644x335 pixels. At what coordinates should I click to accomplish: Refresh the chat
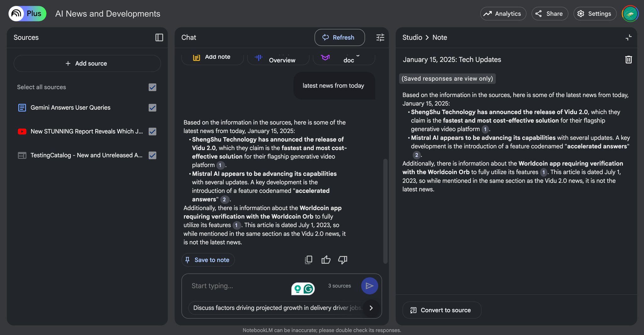point(340,37)
